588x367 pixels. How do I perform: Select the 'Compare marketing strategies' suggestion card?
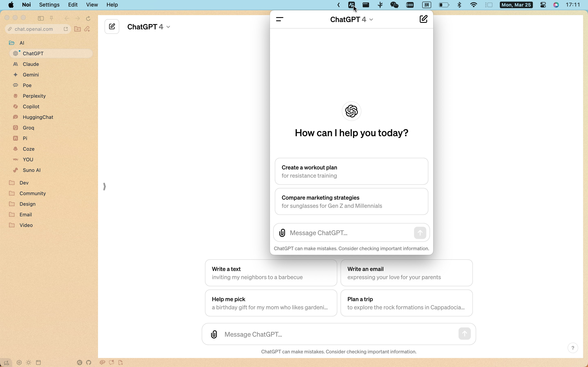point(351,201)
